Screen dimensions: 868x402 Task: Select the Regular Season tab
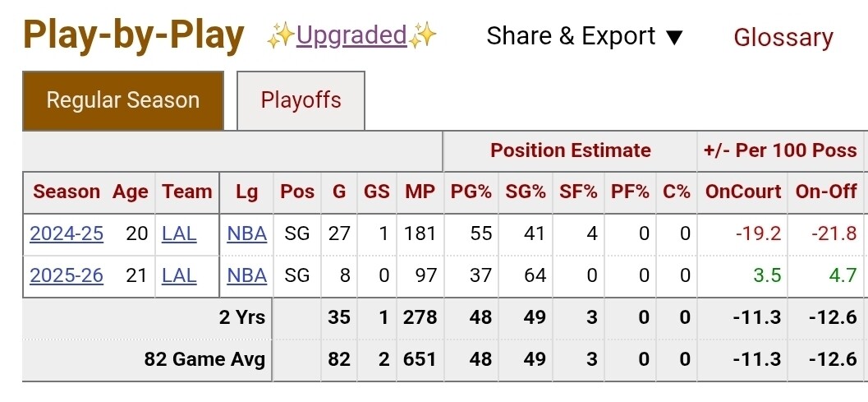coord(123,100)
